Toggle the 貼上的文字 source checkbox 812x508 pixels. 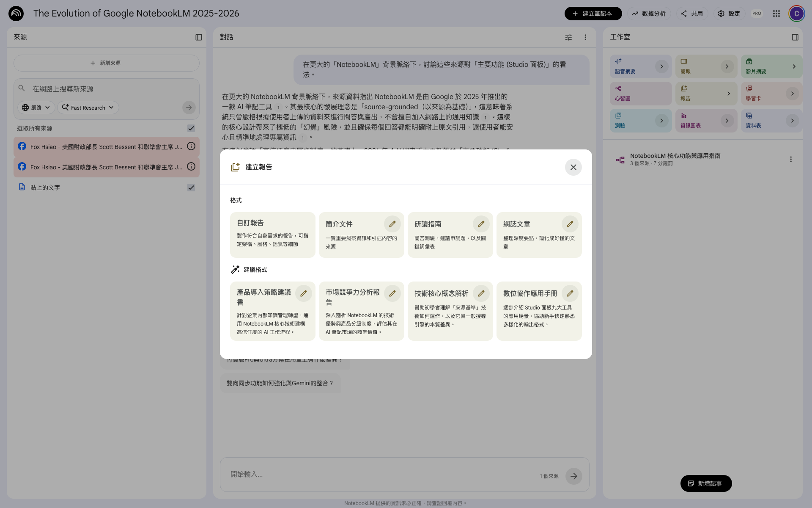[191, 188]
